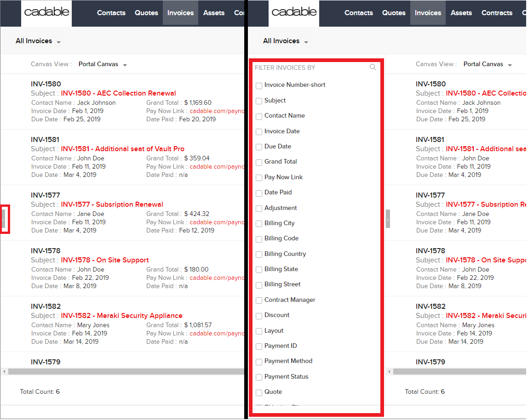Viewport: 528px width, 420px height.
Task: Tick the Billing Country filter
Action: (x=259, y=255)
